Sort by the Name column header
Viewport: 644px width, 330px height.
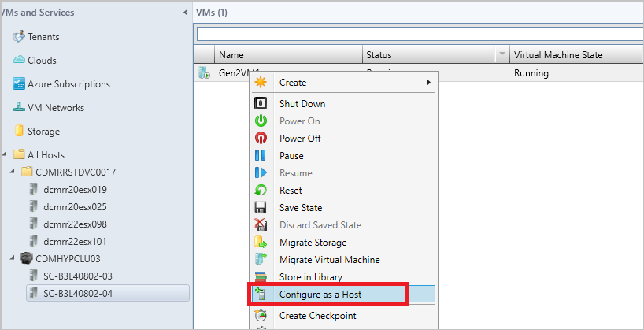tap(288, 54)
